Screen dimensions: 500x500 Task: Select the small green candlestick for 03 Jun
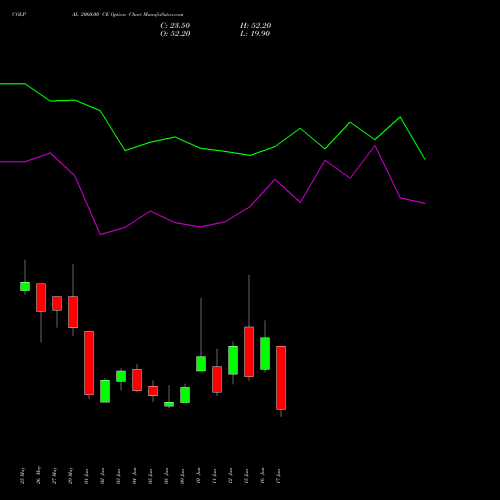point(121,376)
